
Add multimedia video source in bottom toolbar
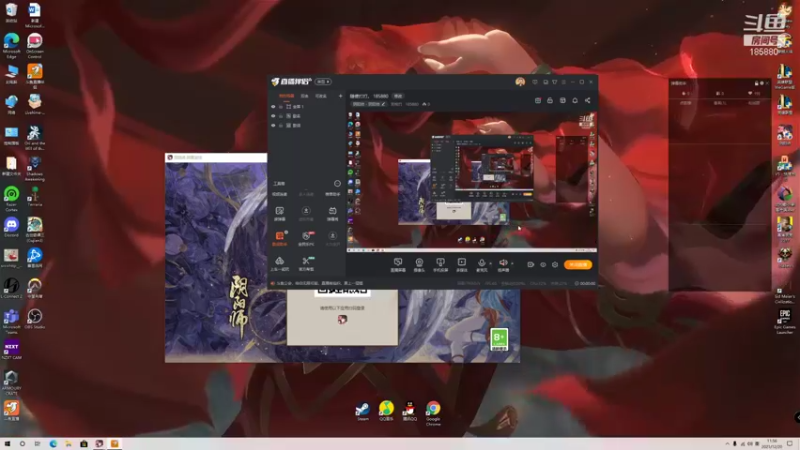(461, 264)
